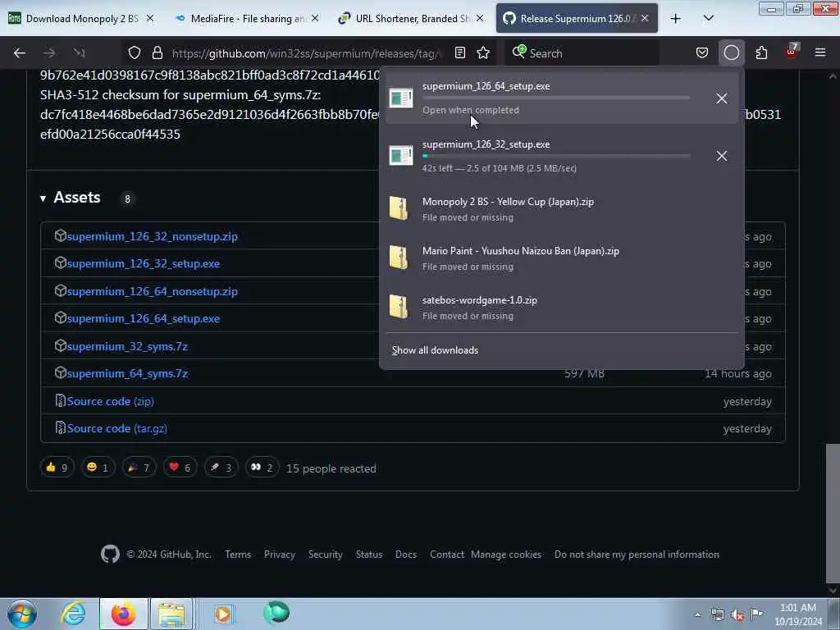React with party popper emoji

click(139, 468)
